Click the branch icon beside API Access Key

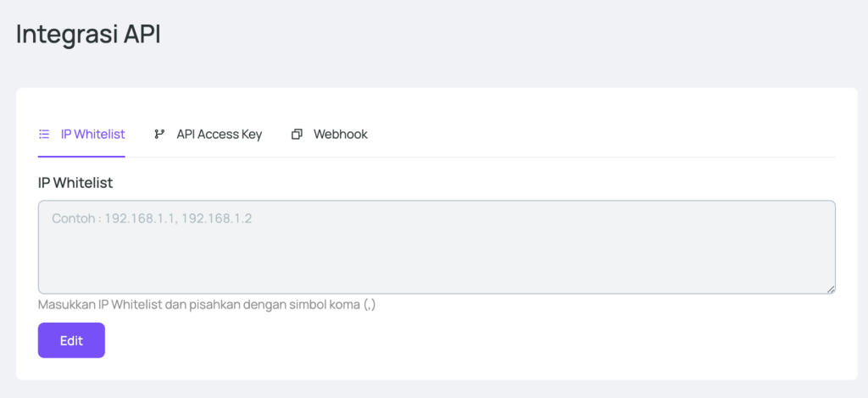tap(159, 134)
